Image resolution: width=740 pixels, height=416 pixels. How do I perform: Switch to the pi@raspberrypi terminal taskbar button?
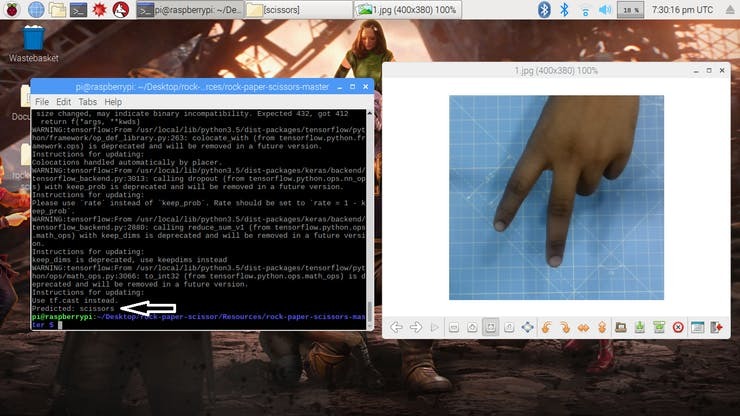(190, 9)
